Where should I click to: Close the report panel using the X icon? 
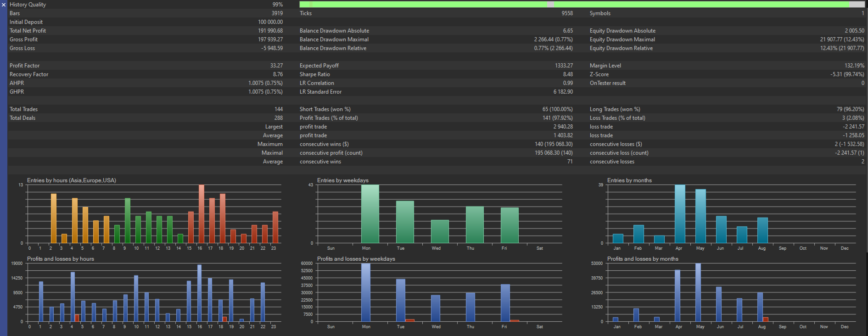[x=4, y=5]
